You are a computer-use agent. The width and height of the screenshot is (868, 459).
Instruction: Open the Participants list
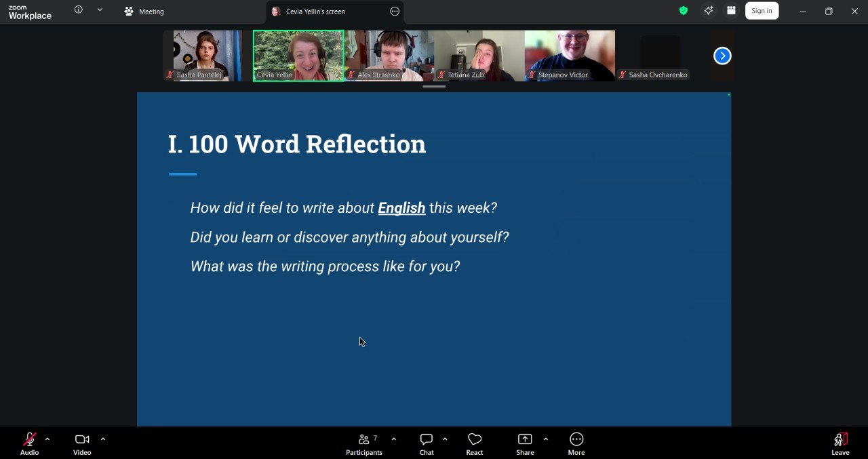point(365,443)
